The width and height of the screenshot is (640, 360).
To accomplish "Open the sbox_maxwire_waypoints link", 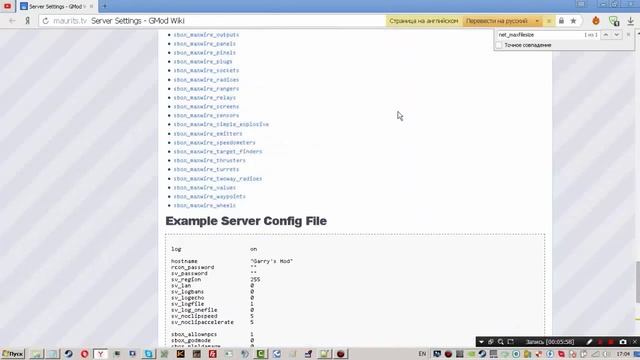I will [x=209, y=196].
